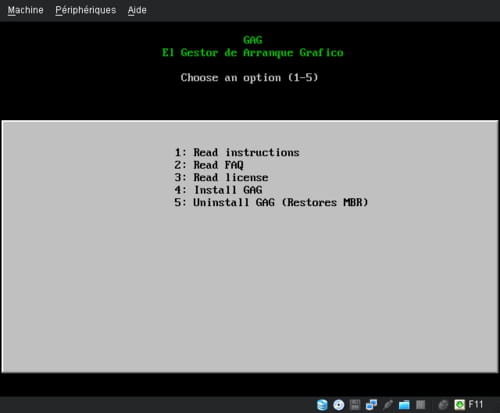Click the network adapters status icon
Screen dimensions: 500x413
[371, 405]
